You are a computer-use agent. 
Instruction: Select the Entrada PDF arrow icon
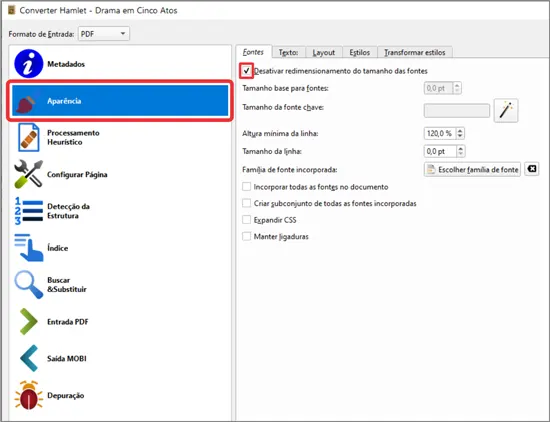pyautogui.click(x=28, y=321)
